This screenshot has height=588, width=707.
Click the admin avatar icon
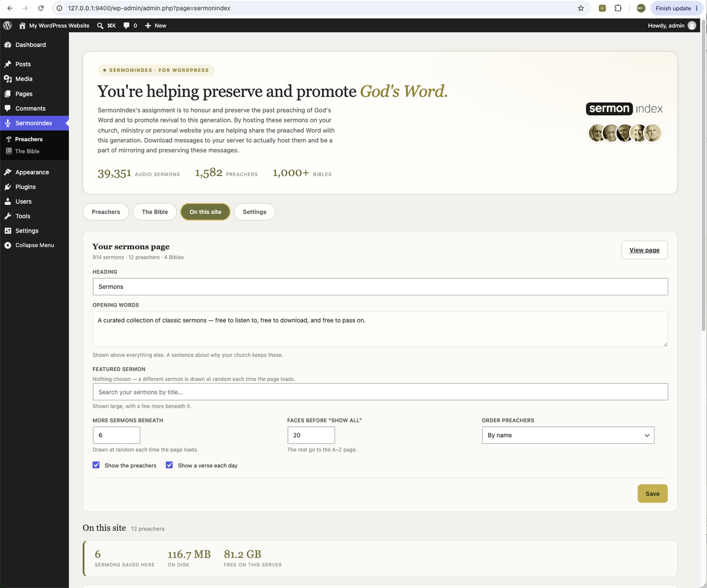tap(692, 25)
